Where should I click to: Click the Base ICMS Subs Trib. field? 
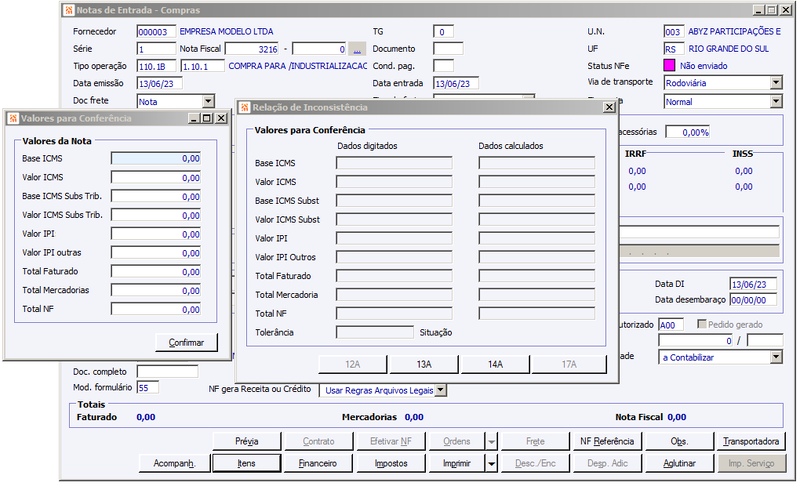156,196
